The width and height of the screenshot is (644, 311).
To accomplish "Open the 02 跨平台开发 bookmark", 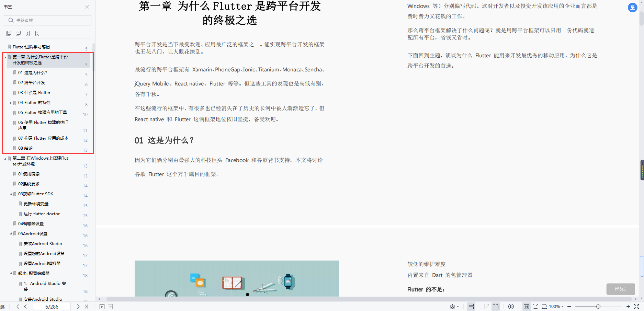I will click(32, 83).
